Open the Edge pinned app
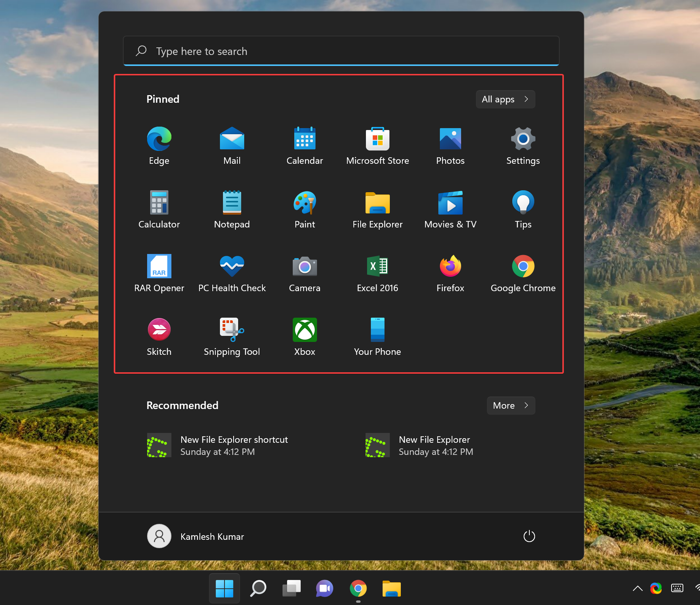This screenshot has height=605, width=700. pyautogui.click(x=159, y=146)
